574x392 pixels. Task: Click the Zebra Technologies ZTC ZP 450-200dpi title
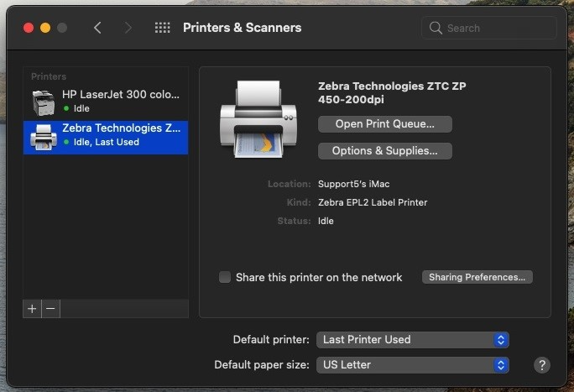[x=392, y=92]
